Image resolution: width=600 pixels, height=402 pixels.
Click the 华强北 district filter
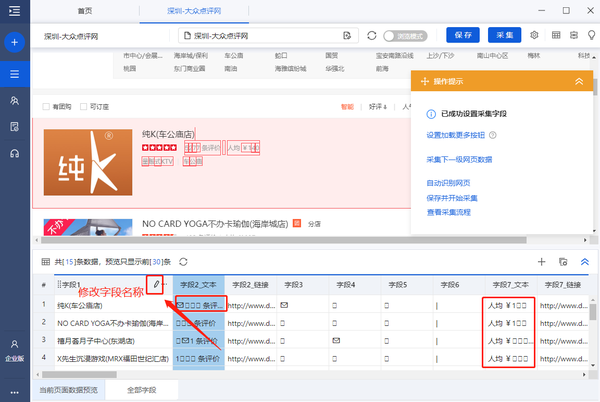tap(335, 69)
